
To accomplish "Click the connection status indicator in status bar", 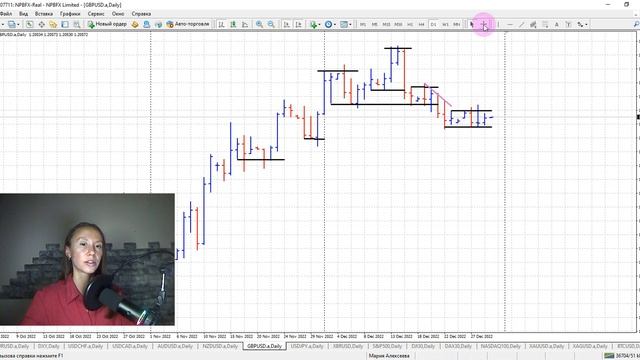I will click(x=621, y=356).
